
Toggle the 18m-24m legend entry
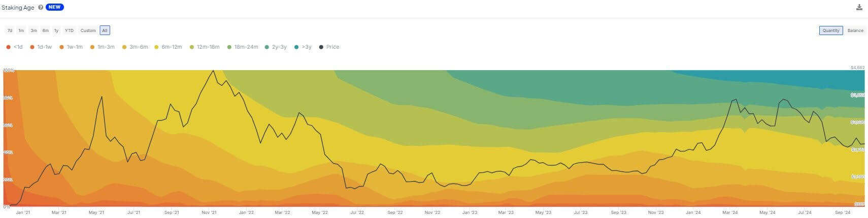pos(243,47)
